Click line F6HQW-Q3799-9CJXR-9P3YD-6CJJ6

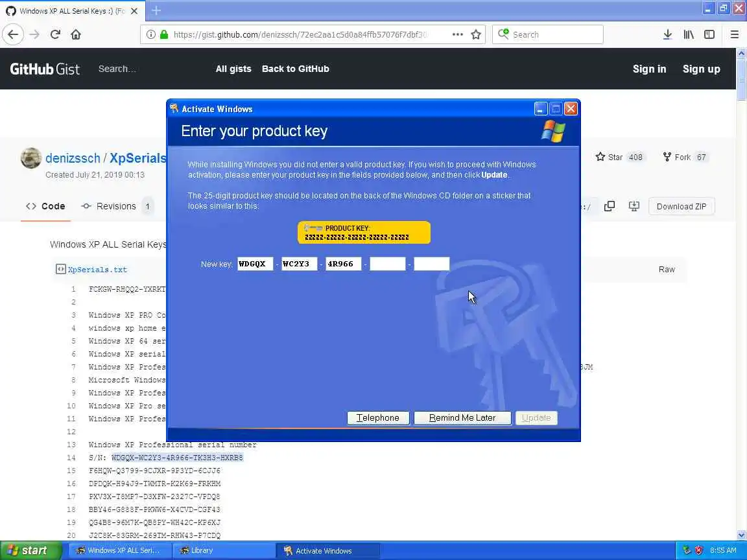(154, 471)
